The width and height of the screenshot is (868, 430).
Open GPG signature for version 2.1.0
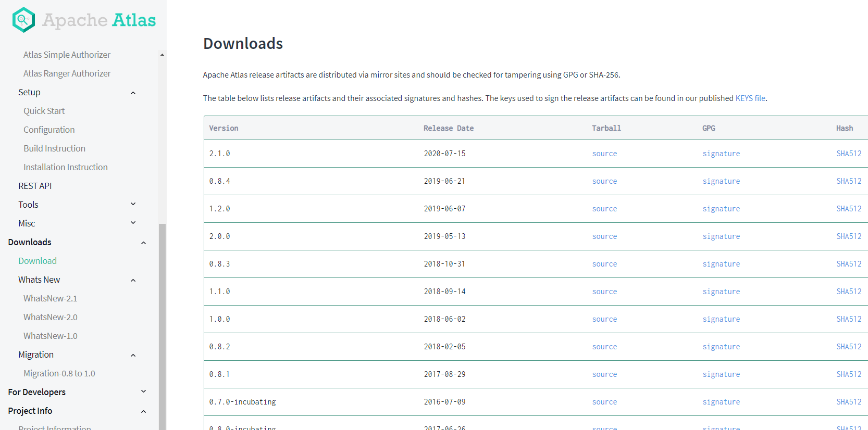pos(721,154)
